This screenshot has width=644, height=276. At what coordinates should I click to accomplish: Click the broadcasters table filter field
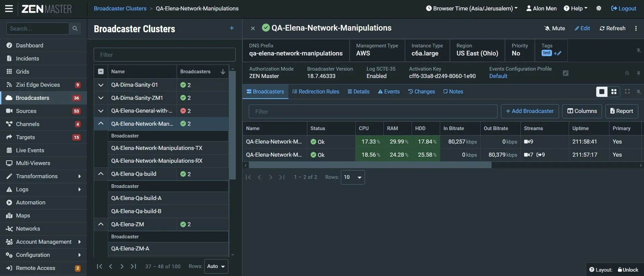373,112
